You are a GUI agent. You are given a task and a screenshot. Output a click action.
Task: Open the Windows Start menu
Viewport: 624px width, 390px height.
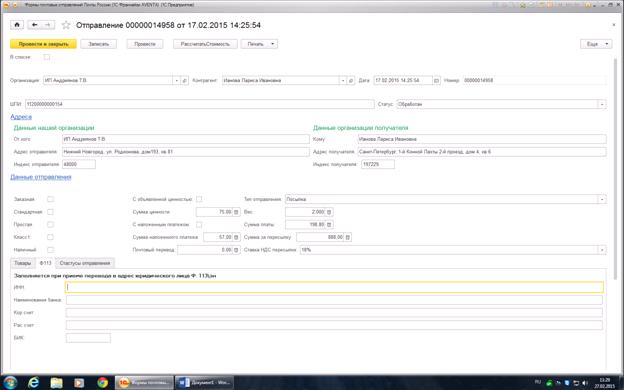point(10,382)
